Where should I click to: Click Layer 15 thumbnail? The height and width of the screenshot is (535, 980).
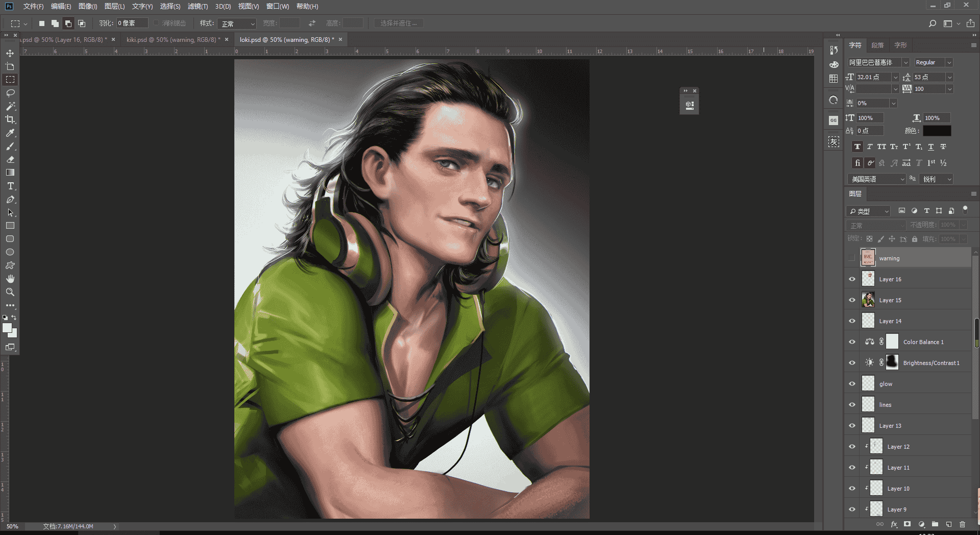pos(868,300)
